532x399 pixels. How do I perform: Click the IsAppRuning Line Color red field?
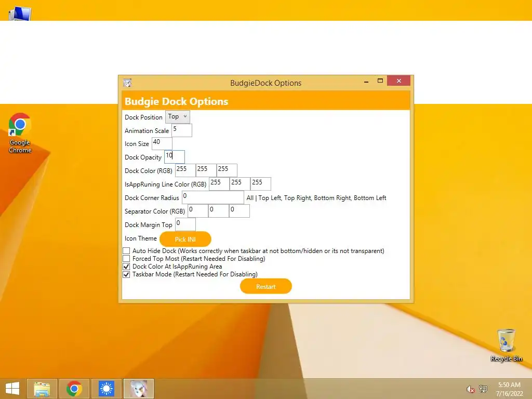coord(219,184)
